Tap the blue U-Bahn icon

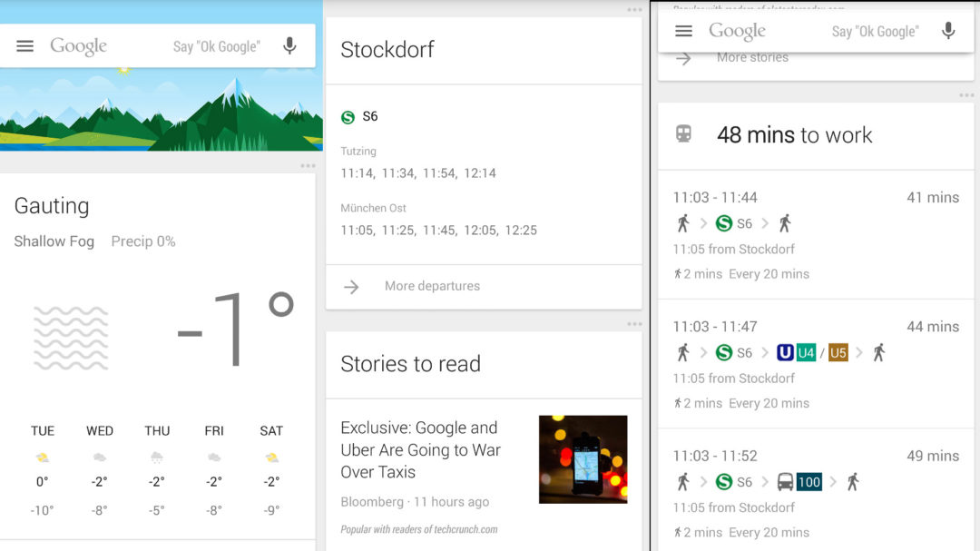(785, 353)
